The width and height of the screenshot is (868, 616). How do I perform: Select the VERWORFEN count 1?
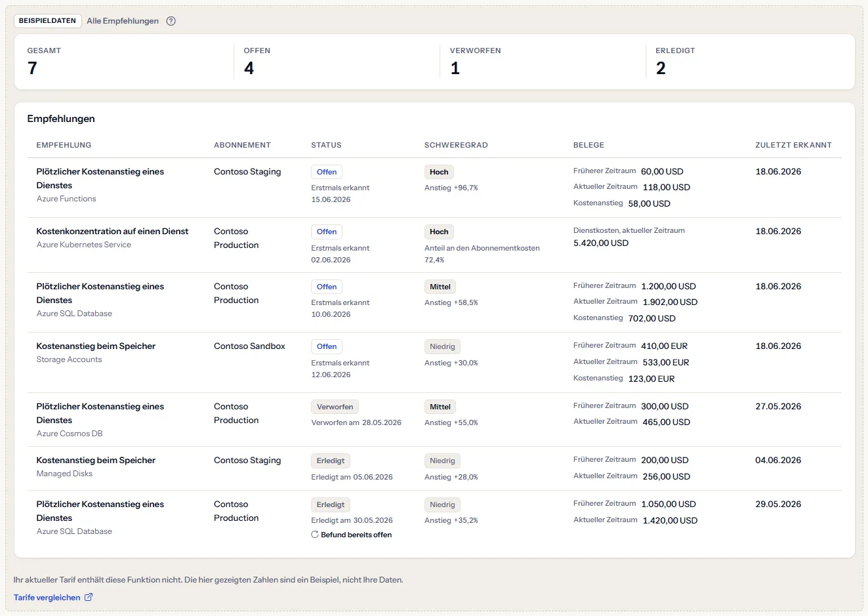(x=455, y=68)
